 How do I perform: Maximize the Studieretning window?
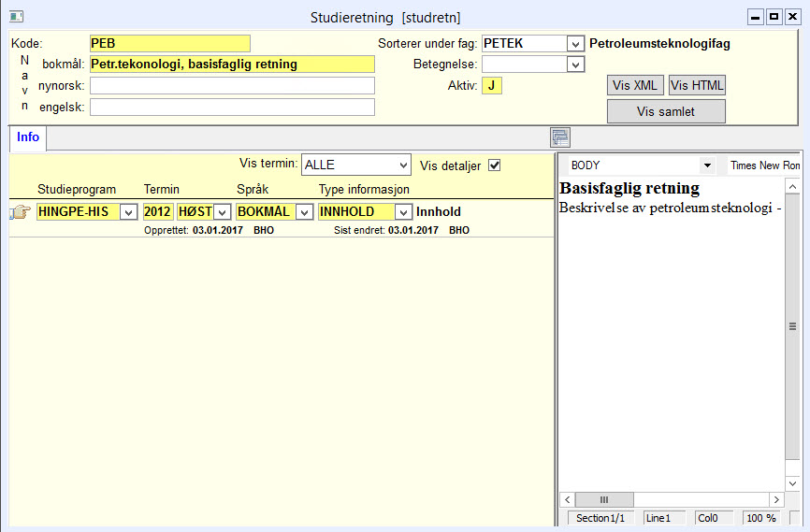(x=774, y=17)
